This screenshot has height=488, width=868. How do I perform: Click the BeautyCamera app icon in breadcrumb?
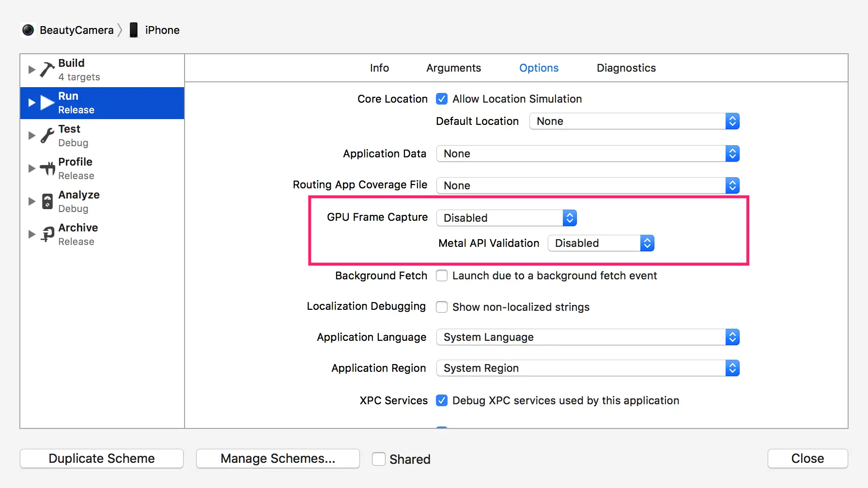pos(28,30)
